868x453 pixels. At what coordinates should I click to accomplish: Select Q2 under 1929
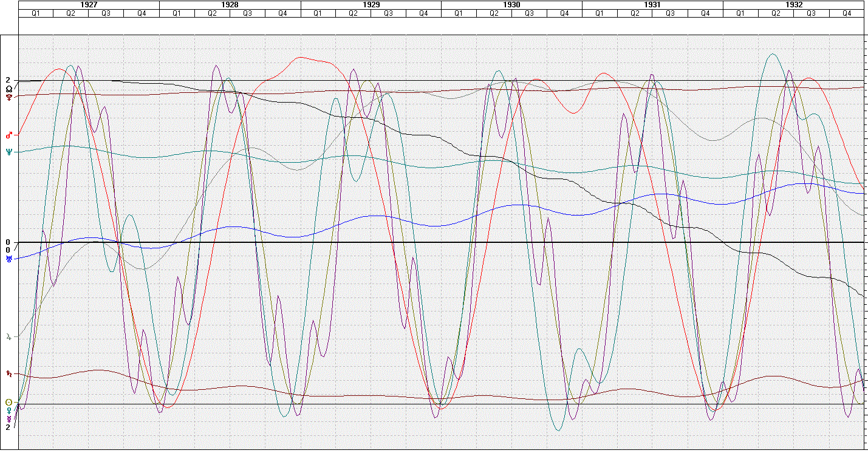352,13
